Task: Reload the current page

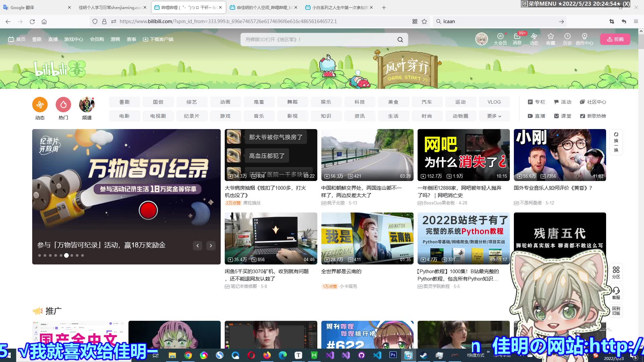Action: tap(32, 21)
